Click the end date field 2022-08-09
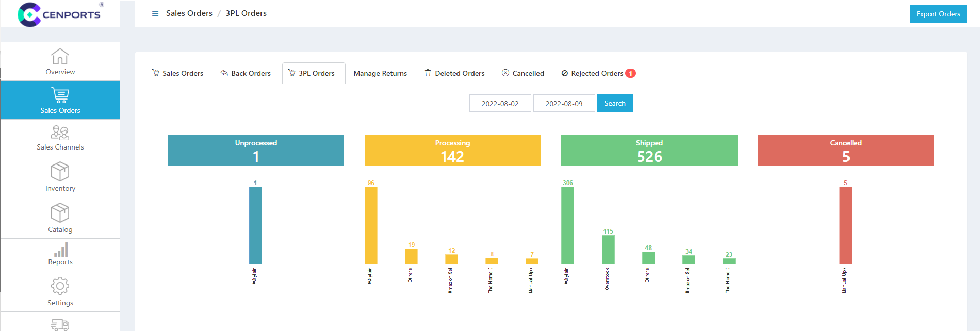The height and width of the screenshot is (331, 980). coord(564,103)
